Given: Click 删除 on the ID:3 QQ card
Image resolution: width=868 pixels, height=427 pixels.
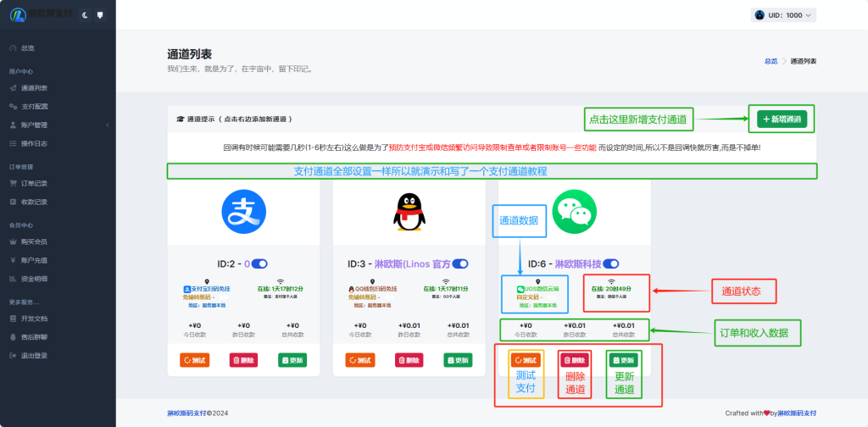Looking at the screenshot, I should click(x=409, y=360).
